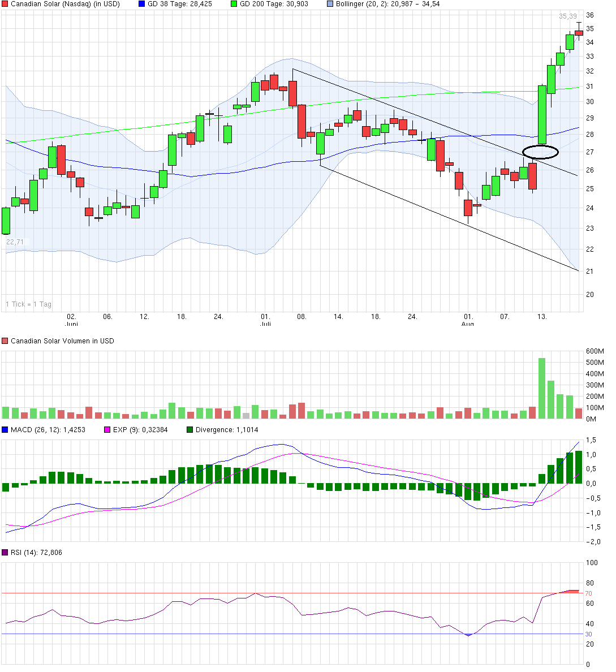Click the Canadian Solar Volumen legend swatch

[x=5, y=341]
